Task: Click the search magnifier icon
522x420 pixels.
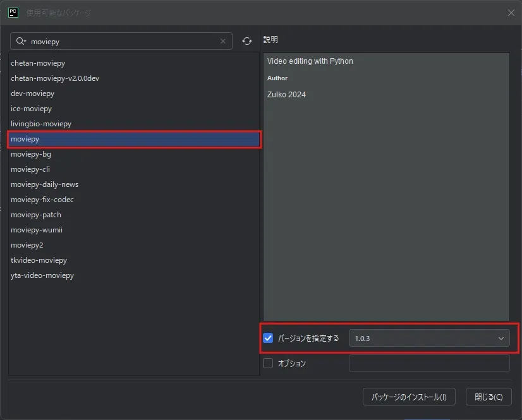Action: coord(21,41)
